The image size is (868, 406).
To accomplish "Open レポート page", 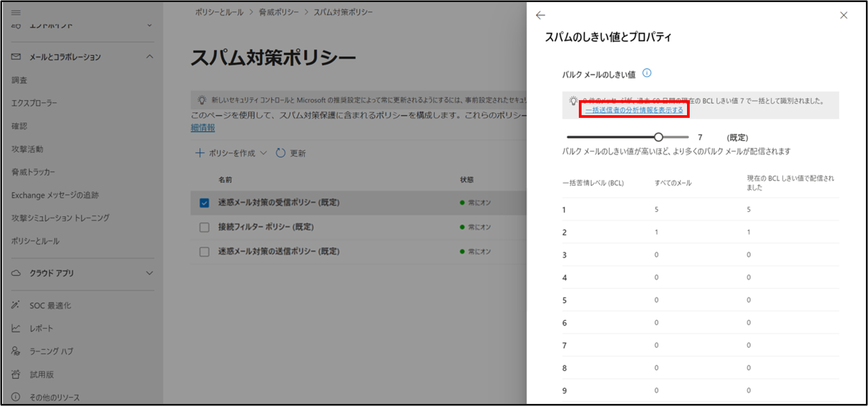I will pyautogui.click(x=41, y=329).
